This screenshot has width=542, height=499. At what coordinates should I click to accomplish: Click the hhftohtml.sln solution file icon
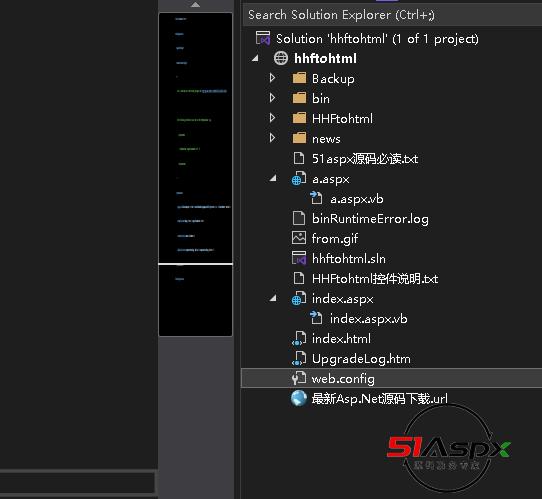(x=299, y=258)
